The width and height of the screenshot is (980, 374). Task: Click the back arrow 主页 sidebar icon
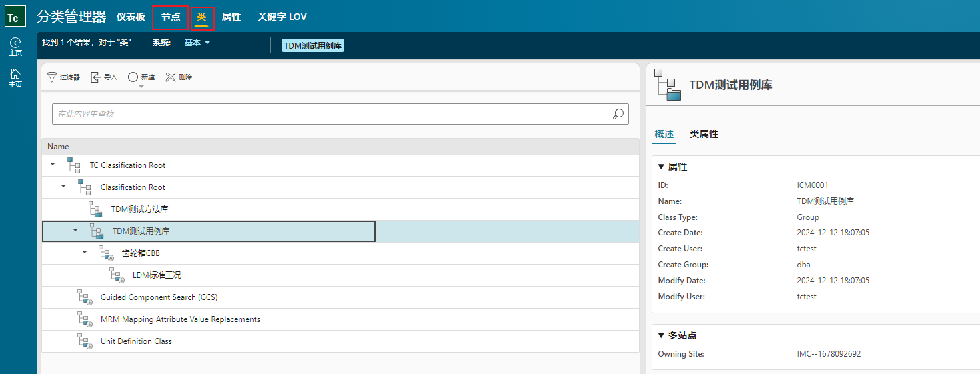15,42
